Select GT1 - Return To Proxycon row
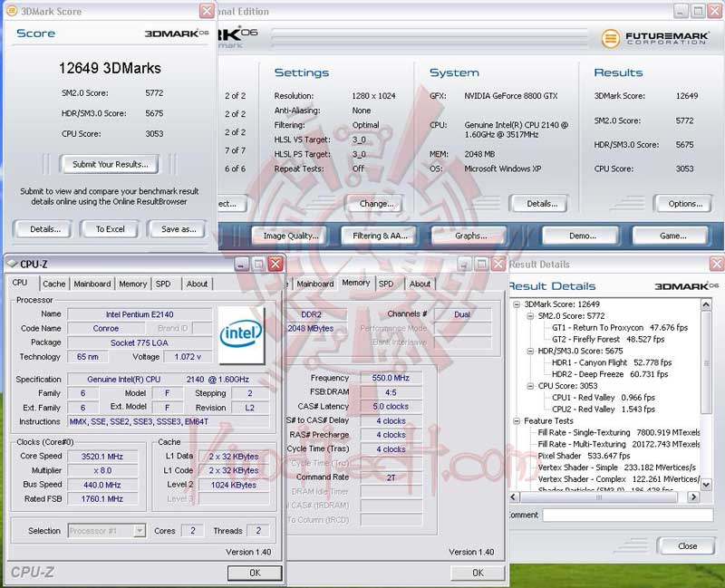The width and height of the screenshot is (725, 588). [x=620, y=327]
